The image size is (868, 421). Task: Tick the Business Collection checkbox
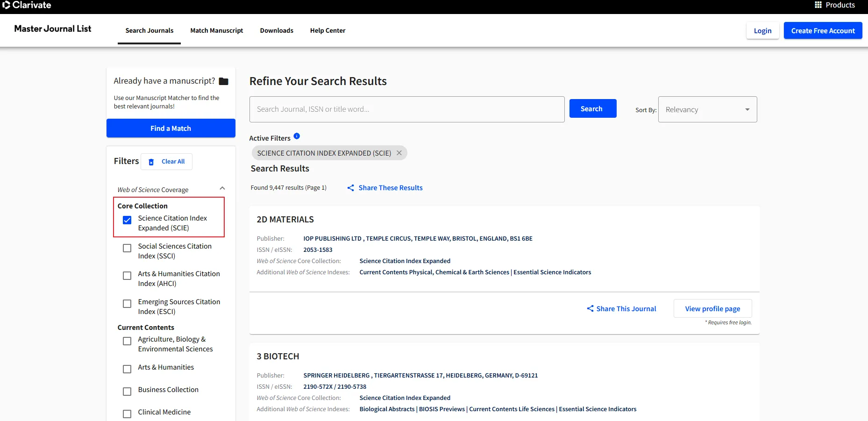click(127, 392)
